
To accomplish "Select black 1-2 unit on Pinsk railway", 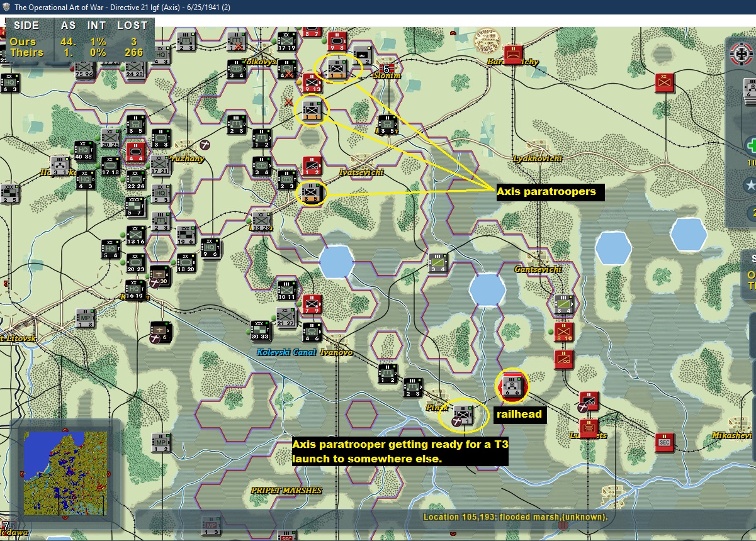I will coord(387,374).
